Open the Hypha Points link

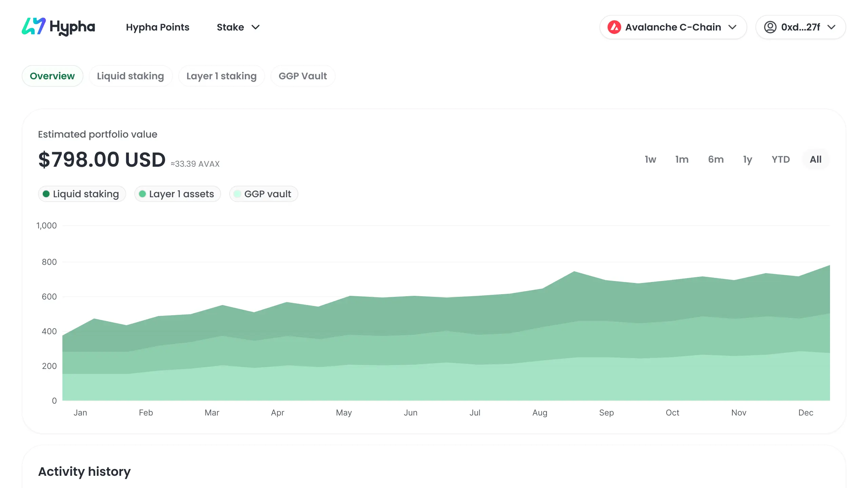tap(158, 27)
